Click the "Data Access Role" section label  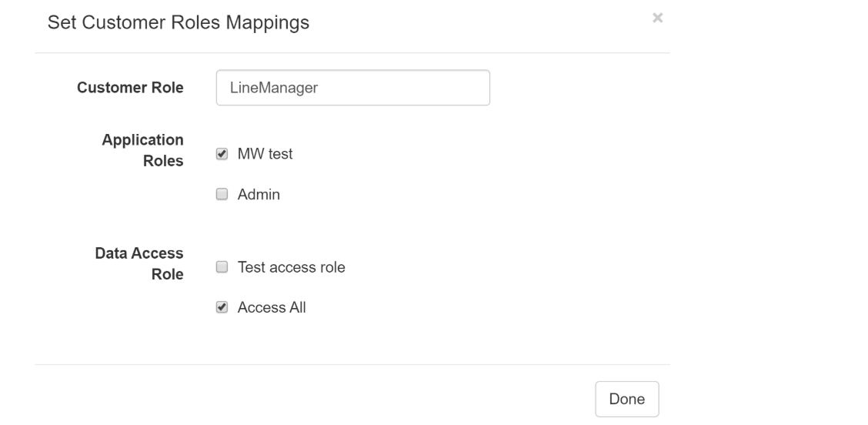pos(139,263)
